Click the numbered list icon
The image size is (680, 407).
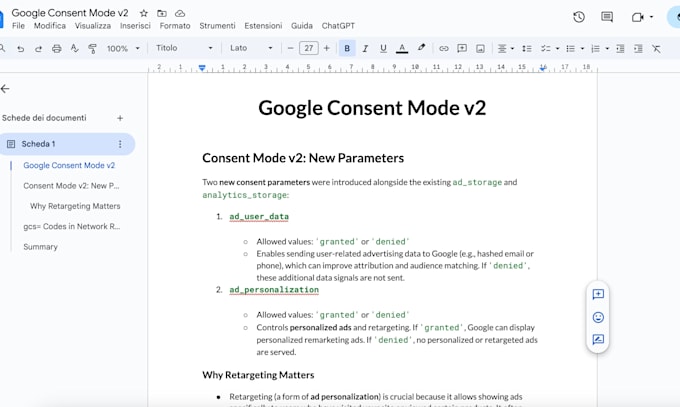click(595, 49)
